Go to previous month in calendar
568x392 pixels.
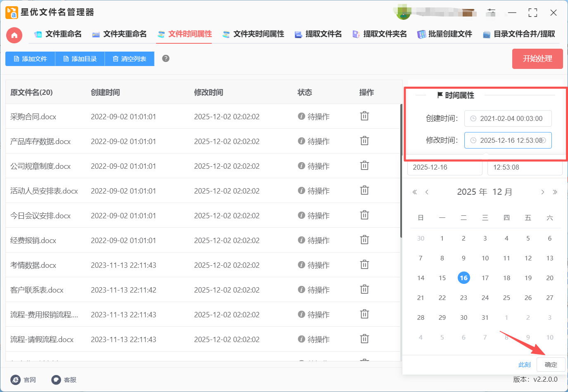(x=427, y=192)
